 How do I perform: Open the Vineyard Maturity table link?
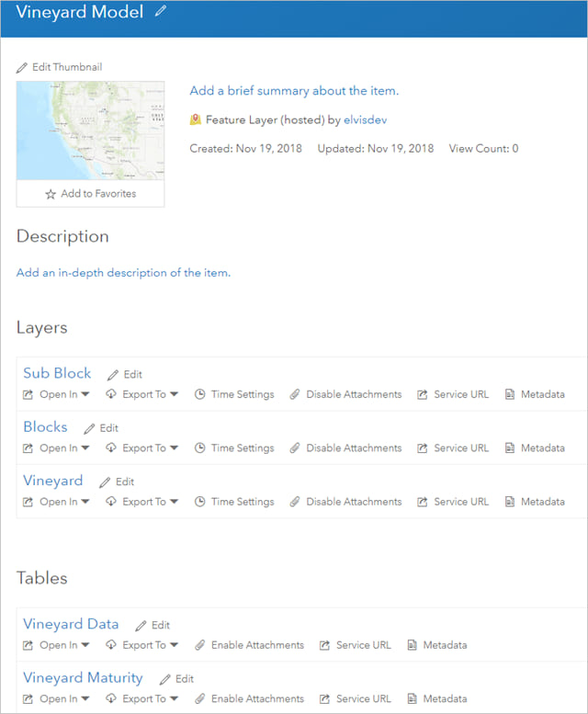click(x=83, y=677)
